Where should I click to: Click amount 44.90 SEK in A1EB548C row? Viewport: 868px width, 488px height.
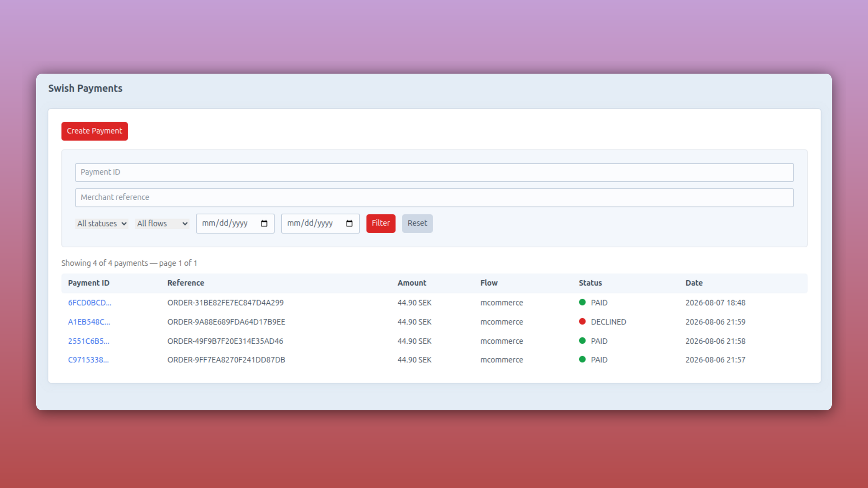415,322
